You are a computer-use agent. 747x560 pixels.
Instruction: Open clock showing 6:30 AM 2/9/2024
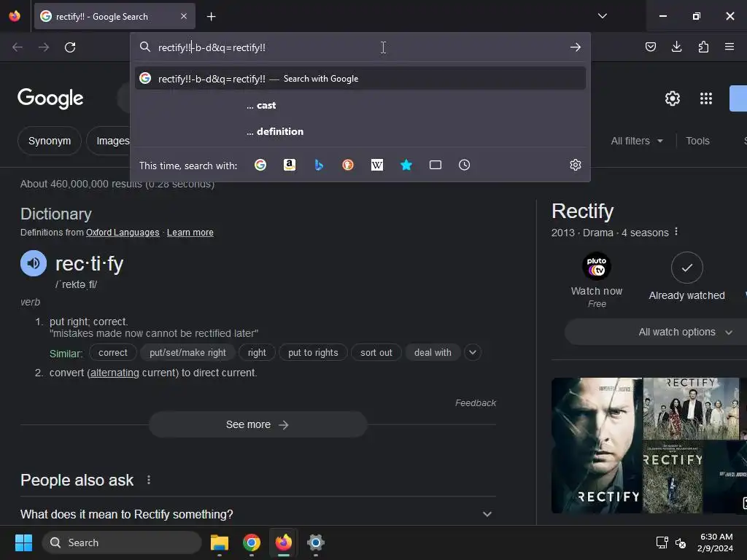click(715, 542)
